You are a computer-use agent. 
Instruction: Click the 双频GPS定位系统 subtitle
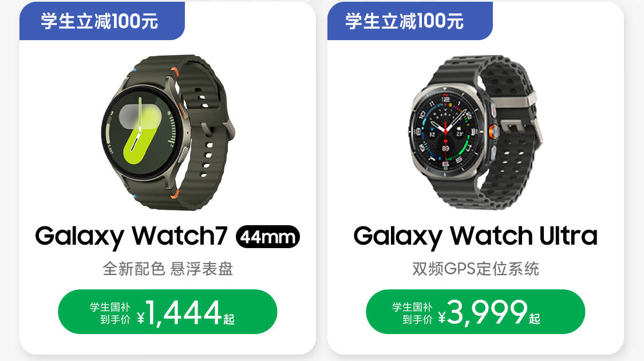click(x=475, y=269)
